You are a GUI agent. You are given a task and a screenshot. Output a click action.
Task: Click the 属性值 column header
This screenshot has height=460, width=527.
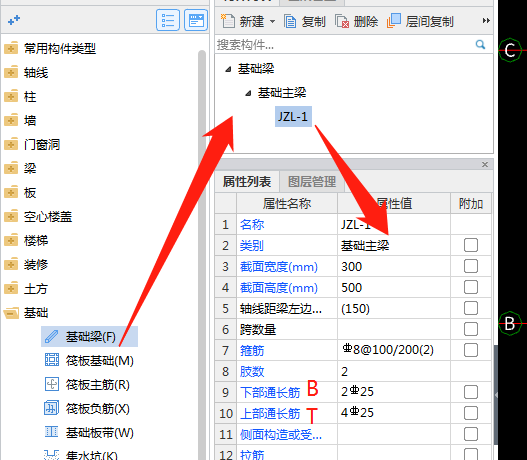click(x=394, y=203)
